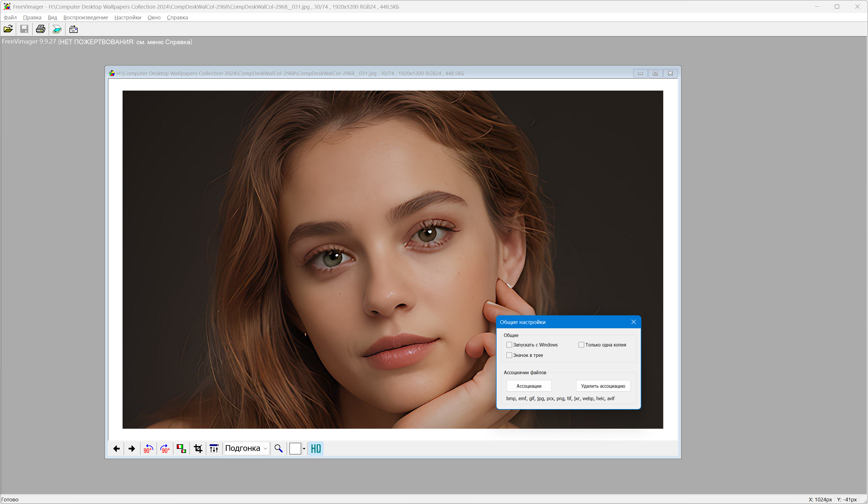Click the Удалить ассоциацию button
Viewport: 868px width, 504px height.
603,386
